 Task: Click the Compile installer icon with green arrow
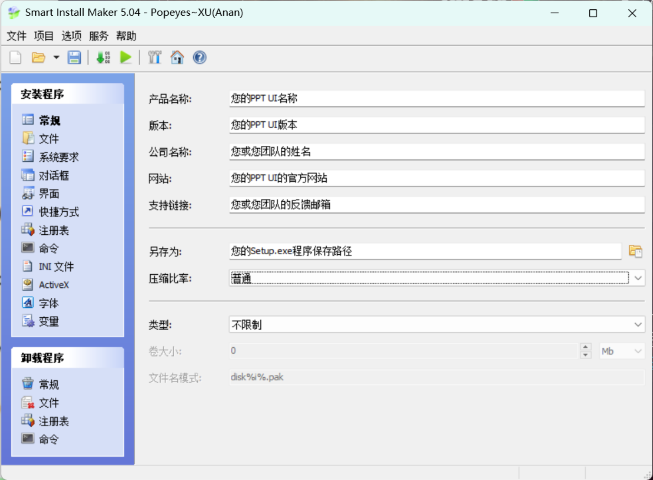click(x=103, y=58)
